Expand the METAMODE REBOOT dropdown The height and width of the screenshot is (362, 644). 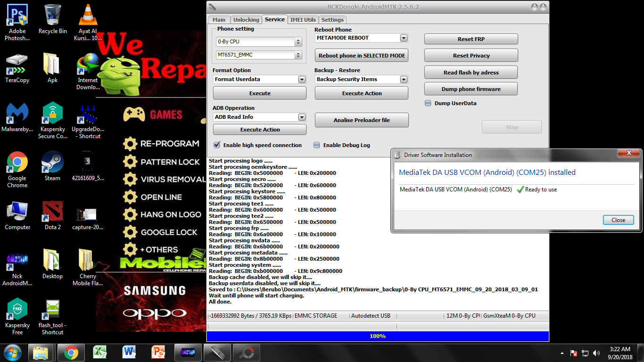pos(404,38)
